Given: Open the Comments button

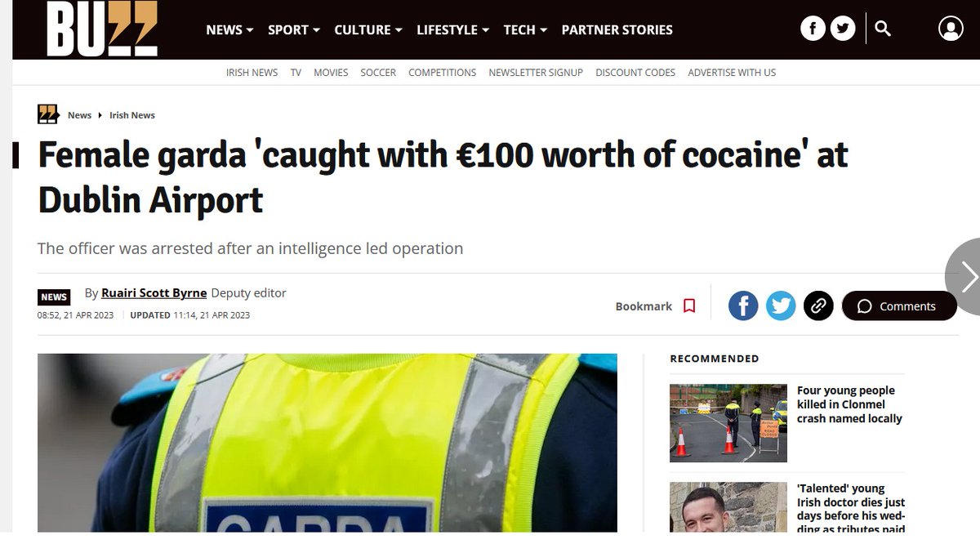Looking at the screenshot, I should pyautogui.click(x=899, y=305).
